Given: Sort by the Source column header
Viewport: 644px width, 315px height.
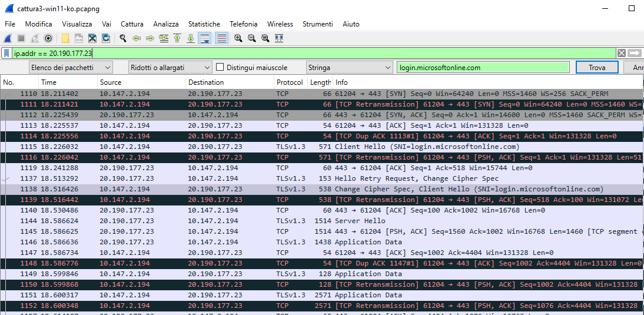Looking at the screenshot, I should 141,82.
